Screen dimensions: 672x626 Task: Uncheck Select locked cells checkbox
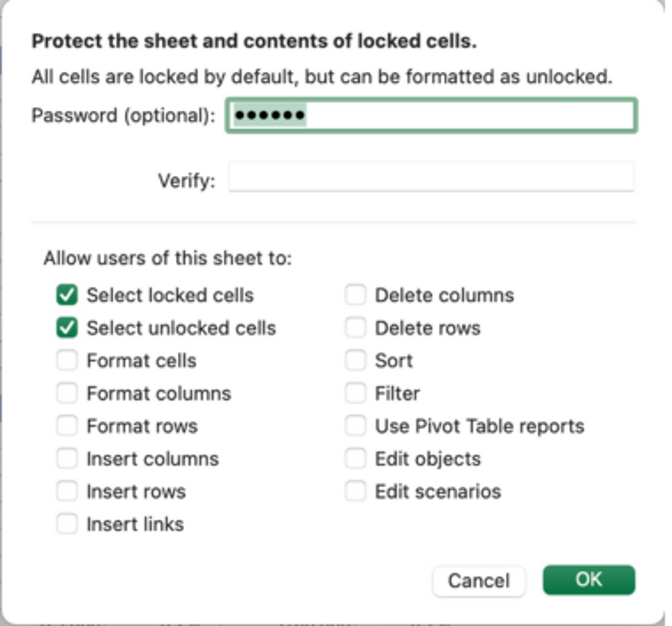67,295
